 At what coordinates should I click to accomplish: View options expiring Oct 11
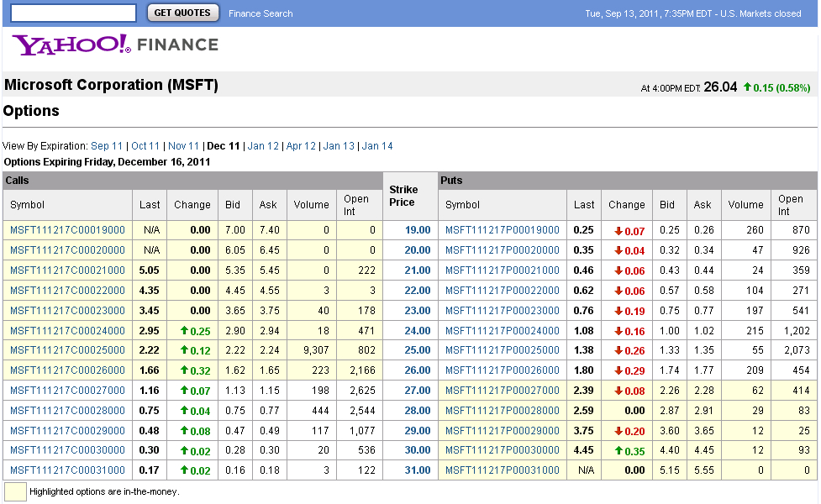coord(145,146)
